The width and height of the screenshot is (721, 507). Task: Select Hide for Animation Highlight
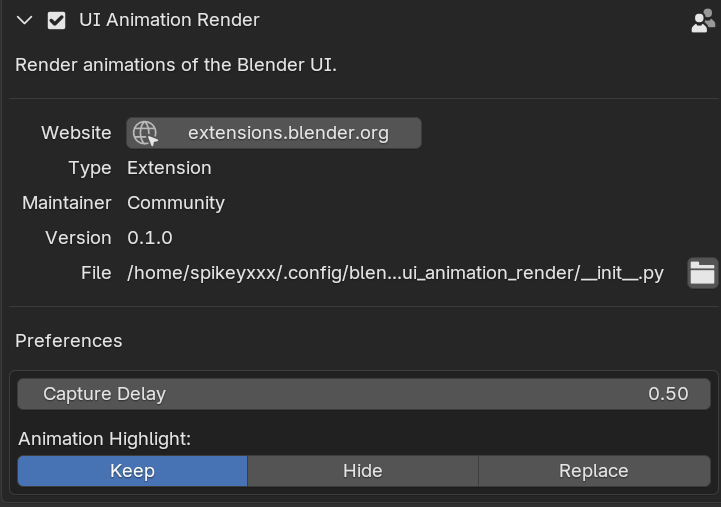pos(362,471)
